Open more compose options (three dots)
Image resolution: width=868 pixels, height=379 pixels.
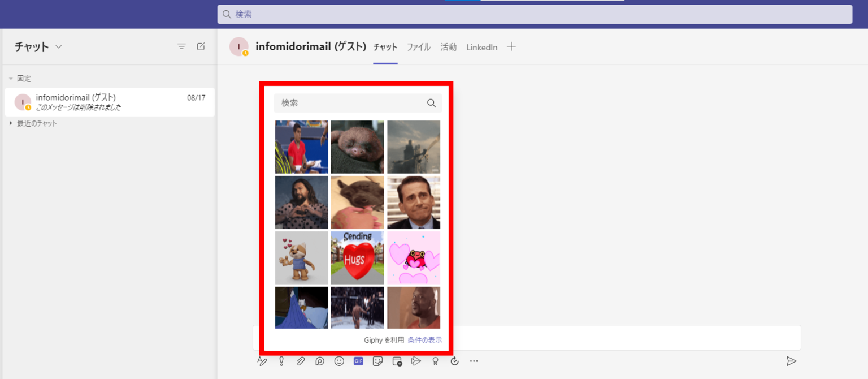(474, 361)
